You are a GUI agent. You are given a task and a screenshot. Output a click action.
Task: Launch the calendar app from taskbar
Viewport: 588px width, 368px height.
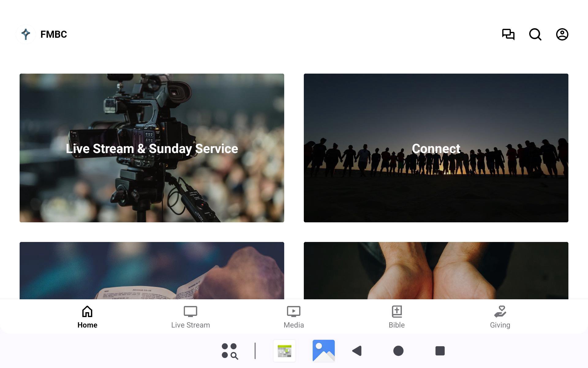coord(285,351)
